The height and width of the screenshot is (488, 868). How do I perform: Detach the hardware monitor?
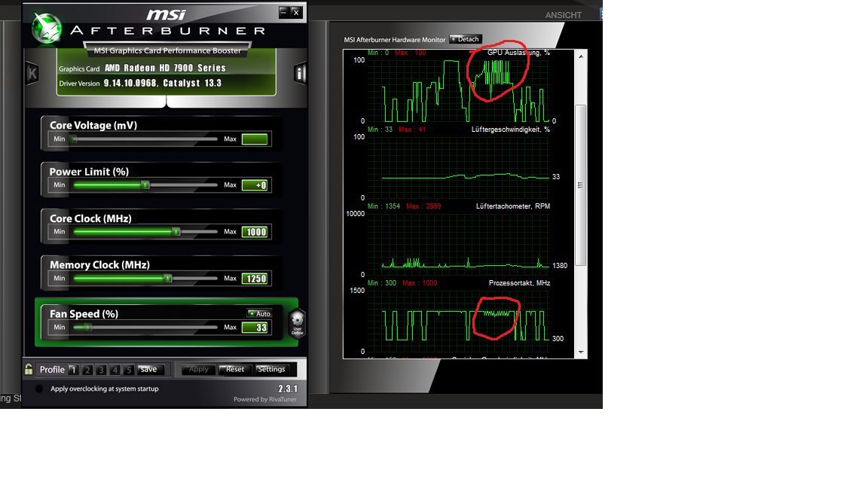coord(466,39)
